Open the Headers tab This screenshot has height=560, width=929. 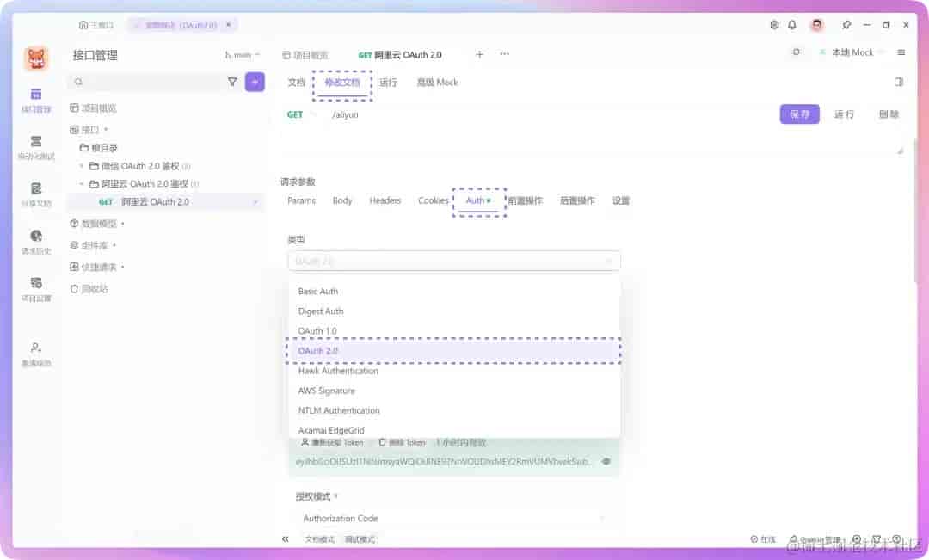385,200
